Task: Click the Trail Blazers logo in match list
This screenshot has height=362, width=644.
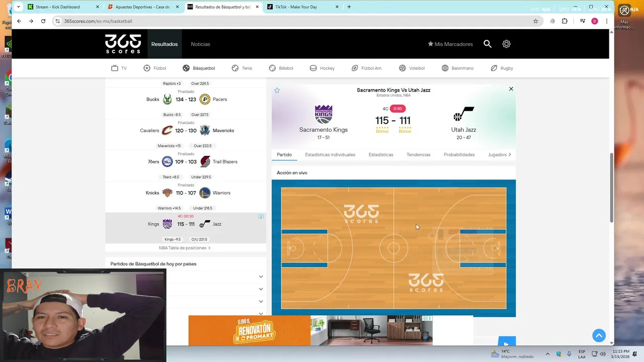Action: point(205,162)
